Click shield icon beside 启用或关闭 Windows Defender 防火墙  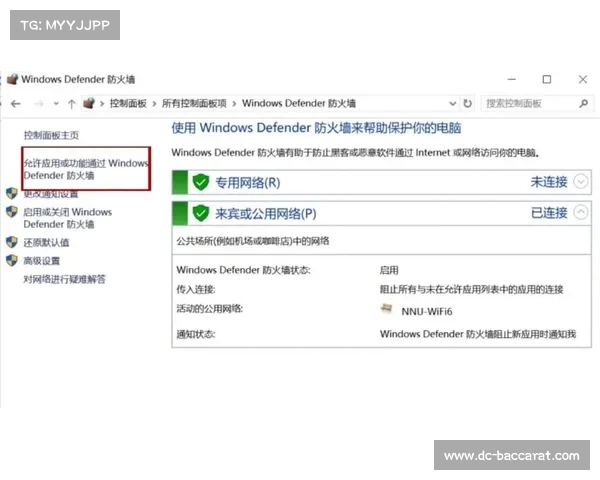12,212
